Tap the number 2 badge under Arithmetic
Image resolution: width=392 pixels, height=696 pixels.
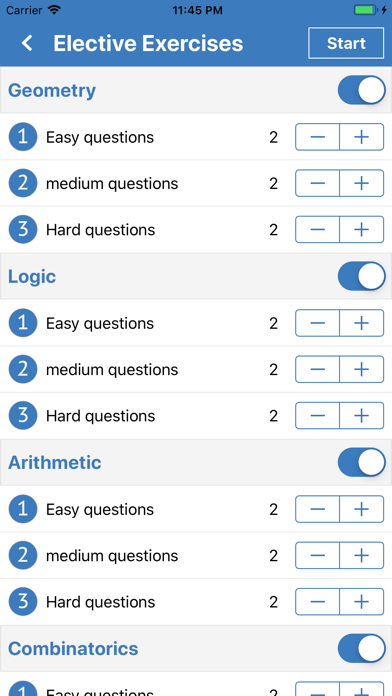coord(23,555)
